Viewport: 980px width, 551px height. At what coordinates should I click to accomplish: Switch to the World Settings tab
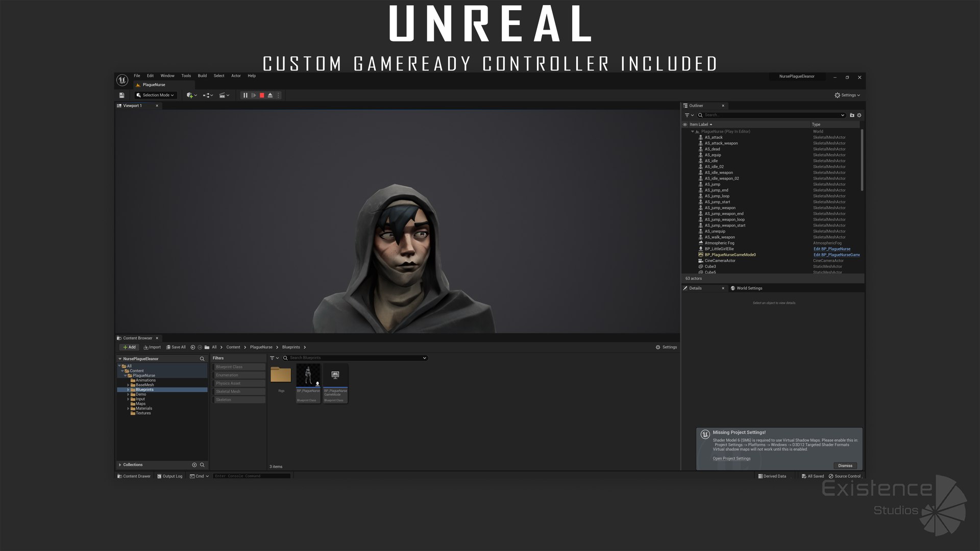click(746, 288)
